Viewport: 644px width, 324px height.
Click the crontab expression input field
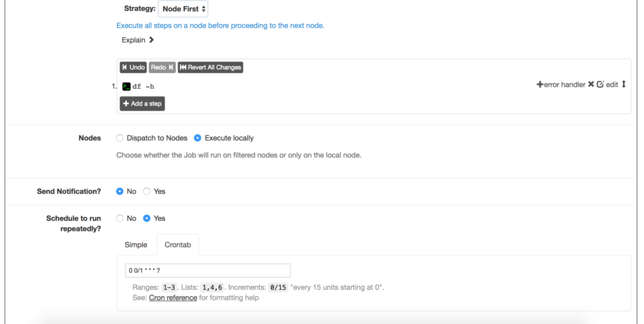pos(208,271)
